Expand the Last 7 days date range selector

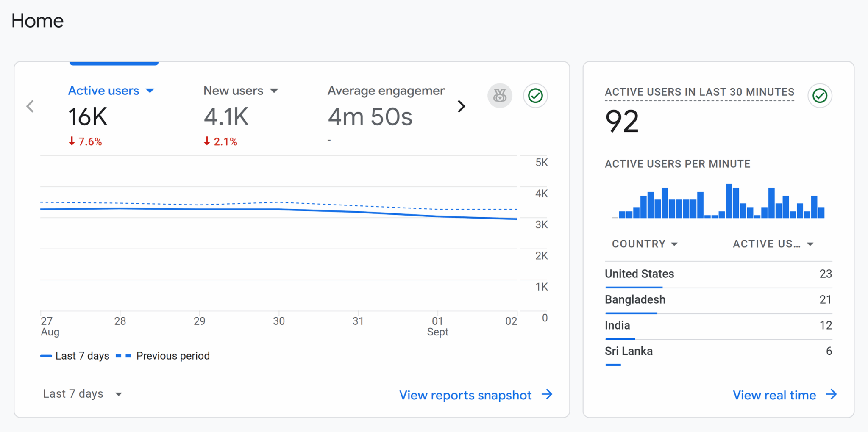pos(83,394)
